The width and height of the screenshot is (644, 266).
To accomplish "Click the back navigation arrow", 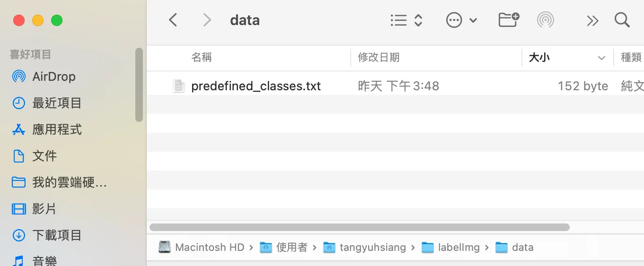I will coord(173,20).
